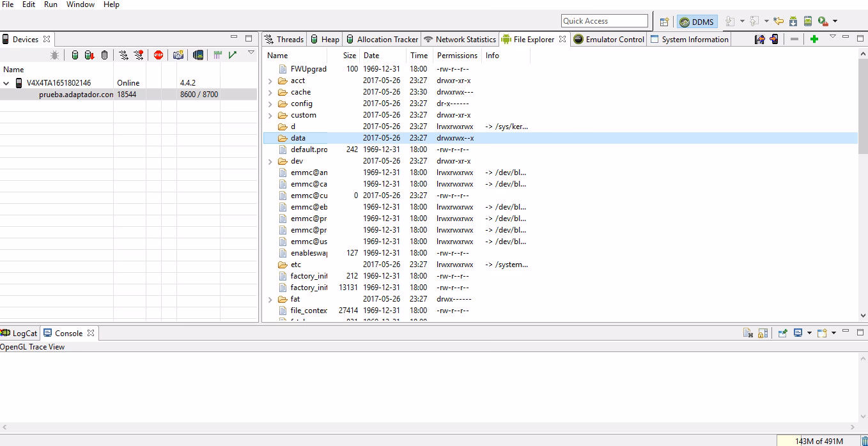Switch to the LogCat tab

[19, 333]
